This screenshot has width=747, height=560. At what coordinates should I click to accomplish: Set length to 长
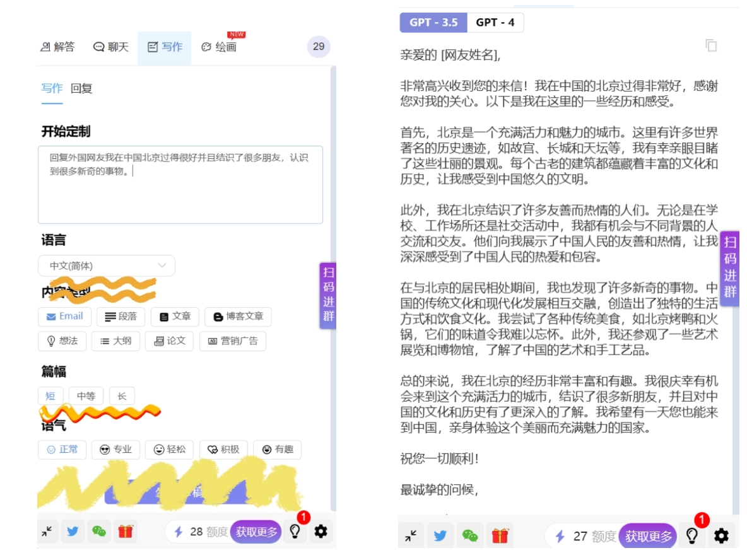pyautogui.click(x=122, y=395)
